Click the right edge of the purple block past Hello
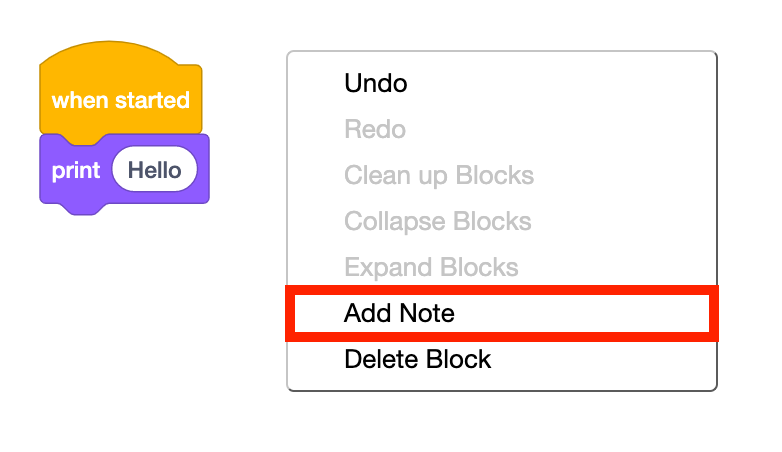The width and height of the screenshot is (782, 452). [x=203, y=170]
